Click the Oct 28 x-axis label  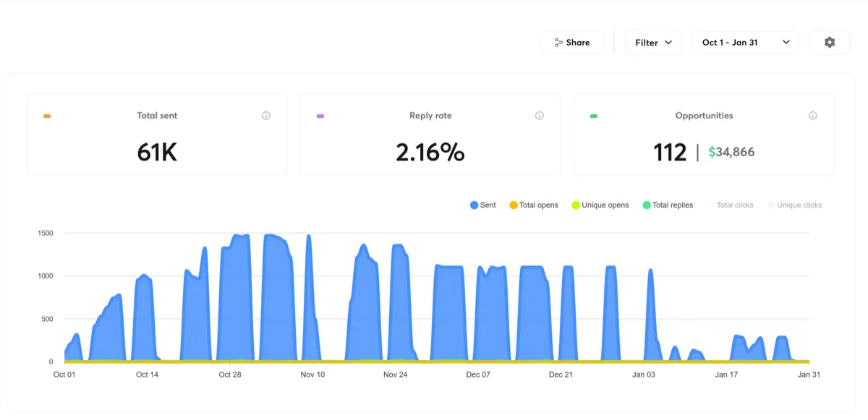click(x=230, y=374)
